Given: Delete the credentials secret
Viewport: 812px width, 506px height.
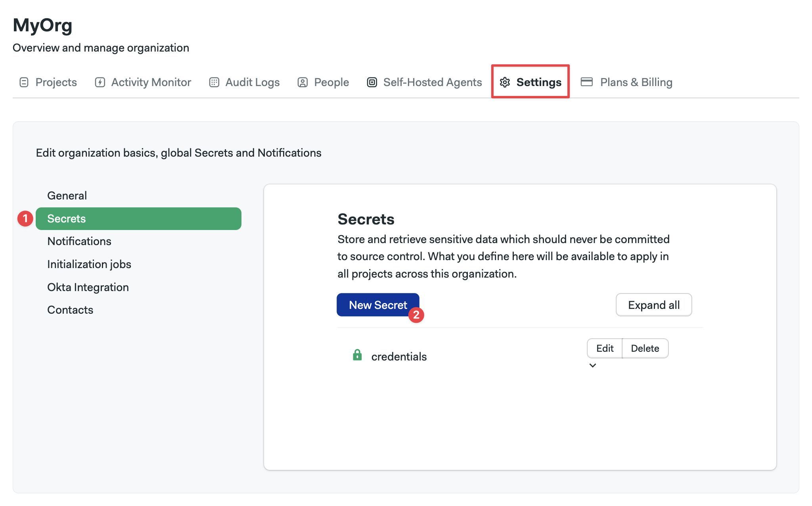Looking at the screenshot, I should 645,348.
